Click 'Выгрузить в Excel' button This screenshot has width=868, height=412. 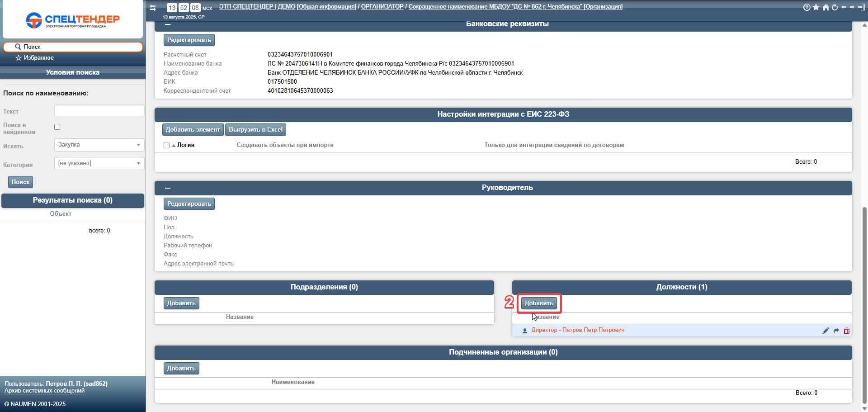(x=255, y=130)
